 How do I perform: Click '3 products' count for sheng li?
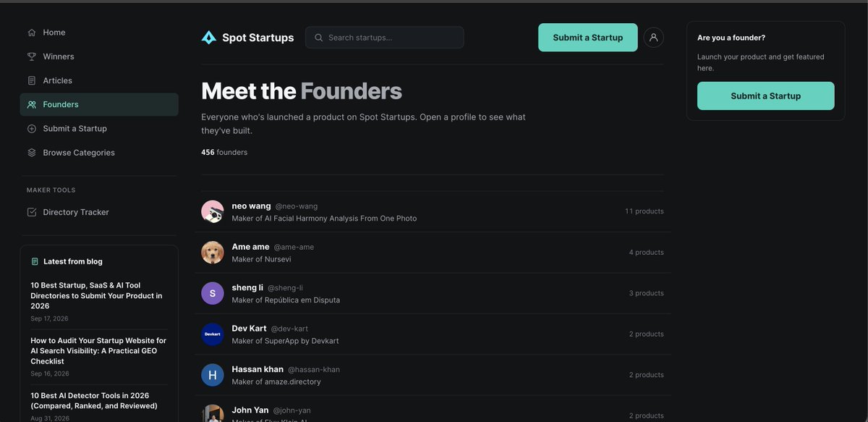tap(647, 293)
